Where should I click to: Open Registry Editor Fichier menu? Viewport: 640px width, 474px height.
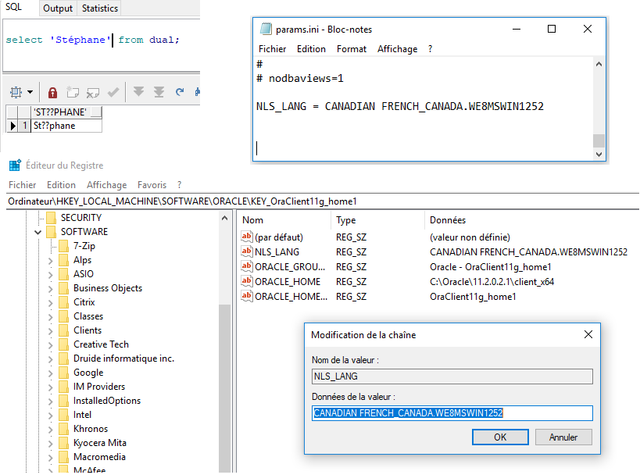22,185
